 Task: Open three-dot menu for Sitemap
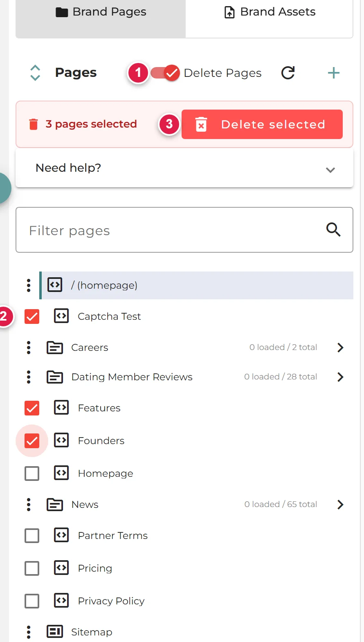point(29,632)
